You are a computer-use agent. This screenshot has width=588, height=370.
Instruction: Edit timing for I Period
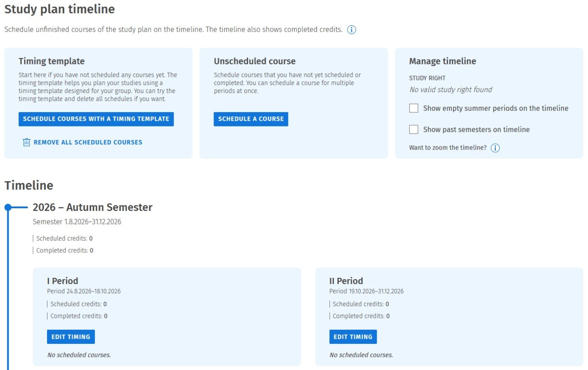pyautogui.click(x=71, y=337)
